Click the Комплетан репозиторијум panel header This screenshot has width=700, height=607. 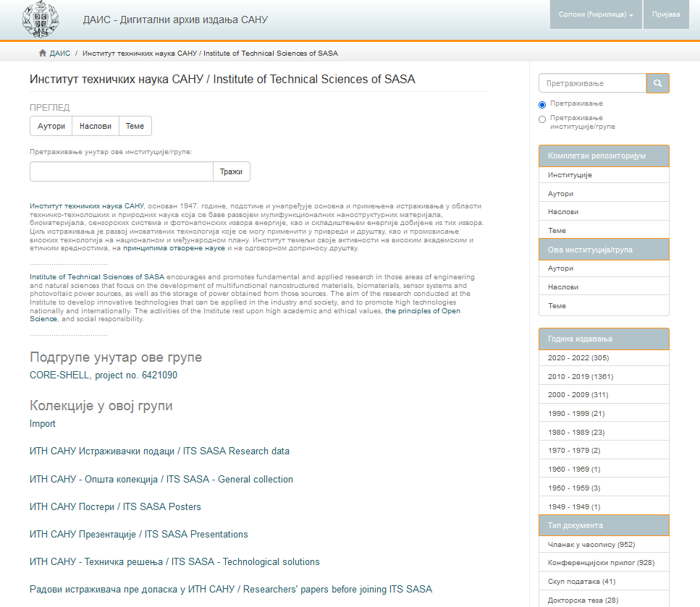604,156
